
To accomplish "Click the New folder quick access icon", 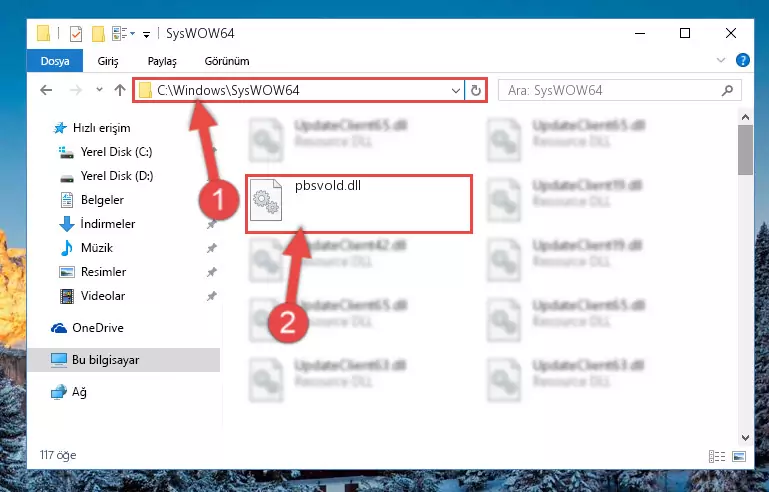I will [98, 34].
